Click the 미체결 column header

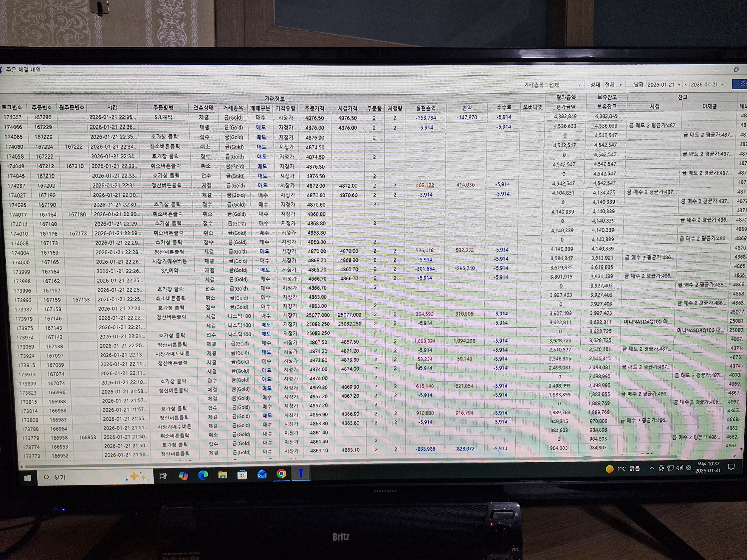(709, 106)
